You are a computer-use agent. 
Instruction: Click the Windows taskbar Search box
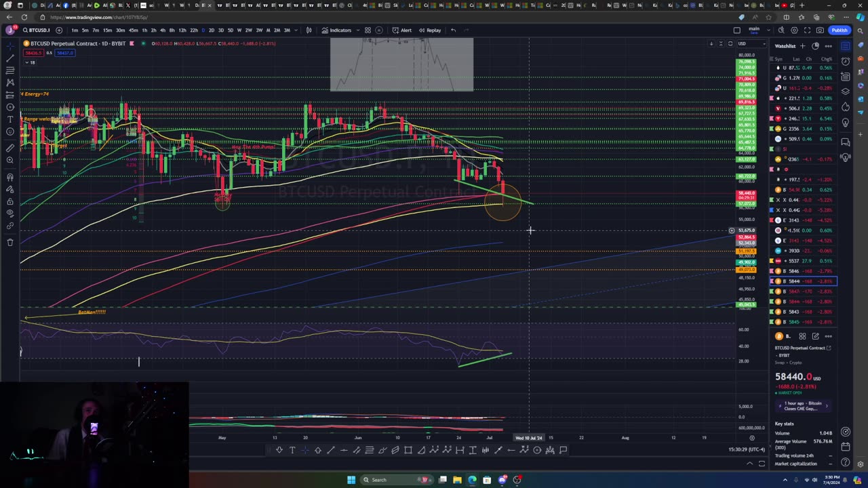[x=398, y=480]
